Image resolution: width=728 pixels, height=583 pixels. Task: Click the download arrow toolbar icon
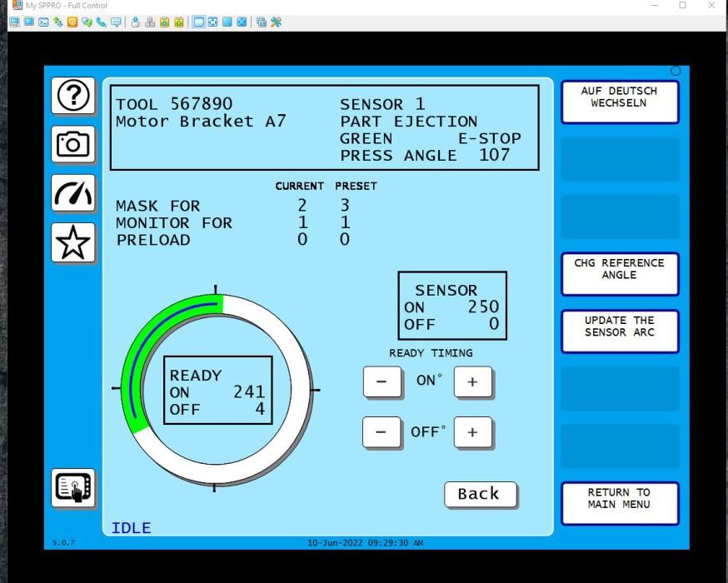click(136, 22)
